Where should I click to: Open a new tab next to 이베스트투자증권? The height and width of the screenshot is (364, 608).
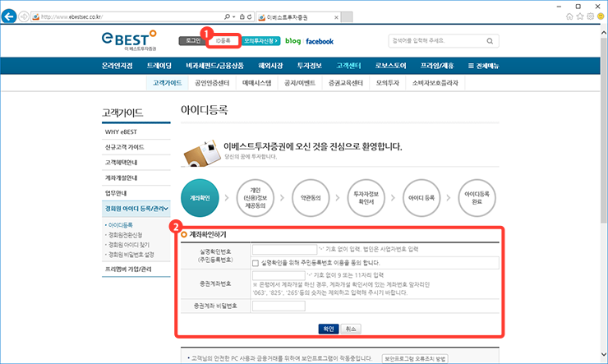point(347,17)
